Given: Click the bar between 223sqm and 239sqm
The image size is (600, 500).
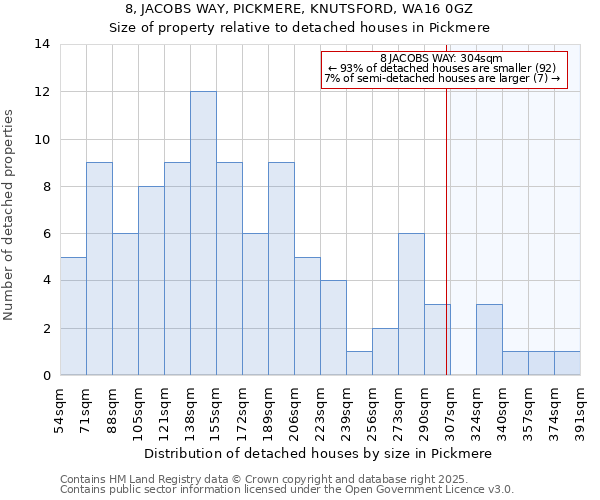Looking at the screenshot, I should 333,328.
